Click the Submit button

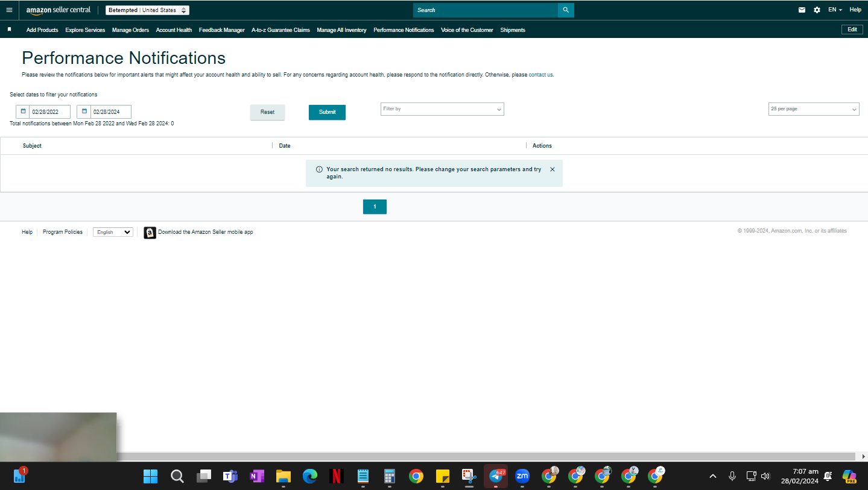click(x=327, y=112)
